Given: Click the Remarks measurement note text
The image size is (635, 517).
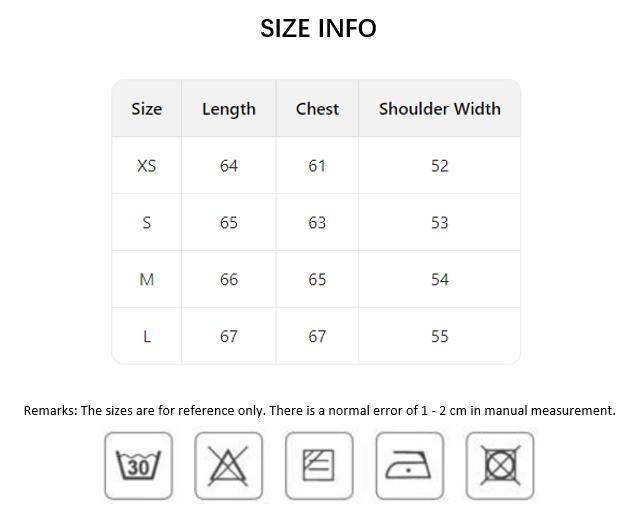Looking at the screenshot, I should 320,411.
